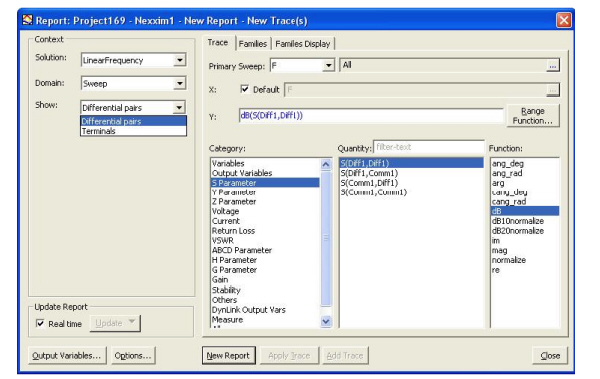600x379 pixels.
Task: Click the Quantity filter-text field
Action: click(428, 147)
